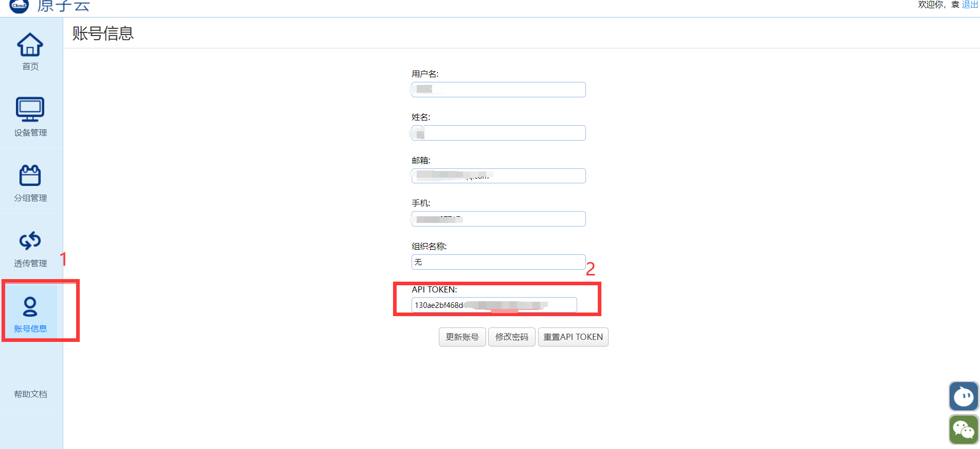This screenshot has height=449, width=980.
Task: Click the 修改密码 button
Action: pyautogui.click(x=511, y=337)
